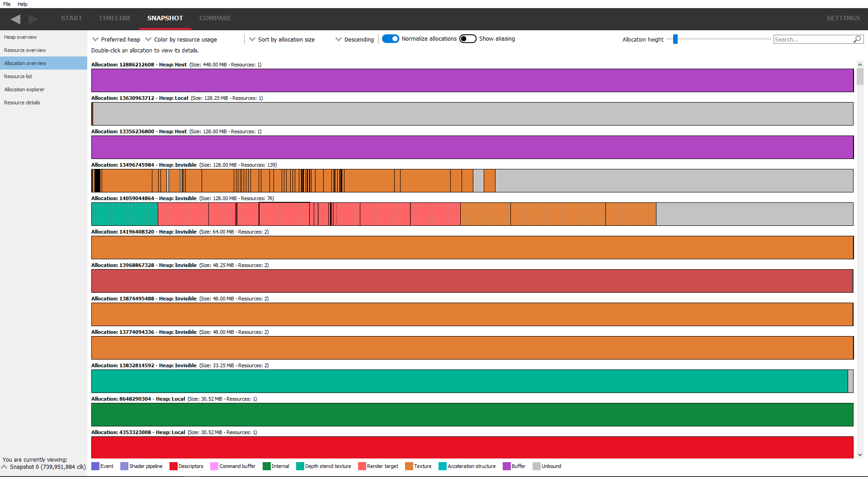Click the snapshot expand arrow at bottom left
The height and width of the screenshot is (477, 868).
[x=5, y=467]
